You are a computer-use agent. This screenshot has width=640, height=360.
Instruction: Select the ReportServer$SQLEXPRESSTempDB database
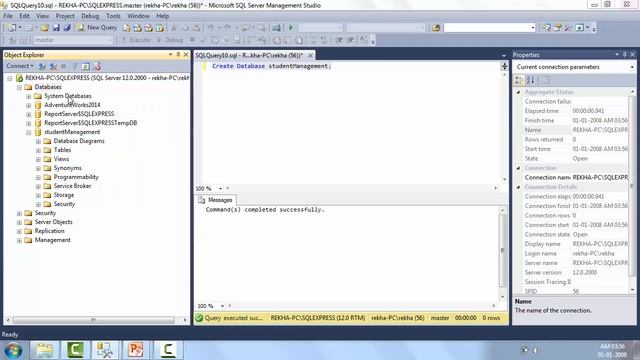(x=91, y=123)
